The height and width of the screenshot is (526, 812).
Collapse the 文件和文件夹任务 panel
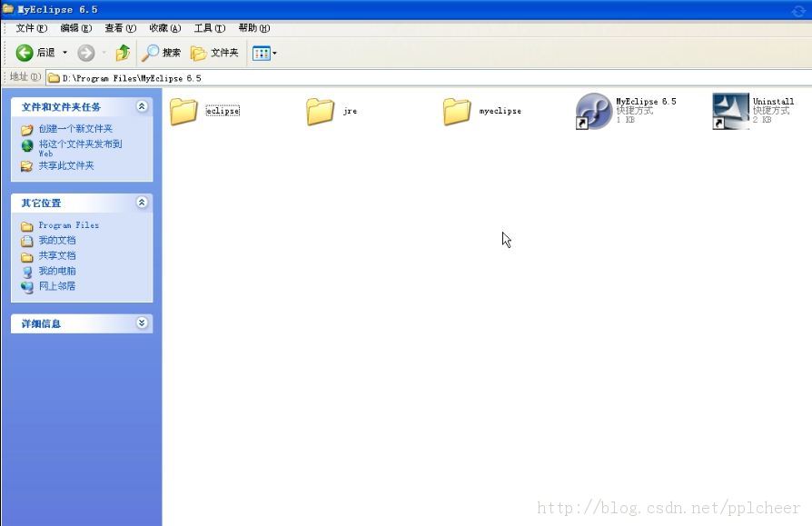tap(142, 106)
